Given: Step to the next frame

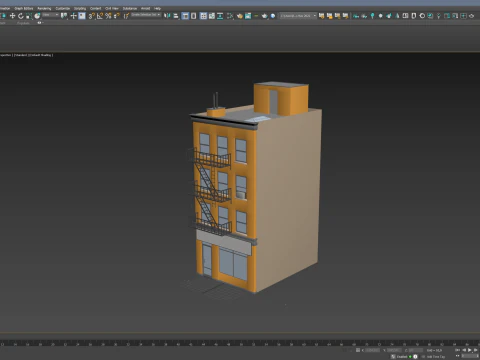Looking at the screenshot, I should pos(476,350).
